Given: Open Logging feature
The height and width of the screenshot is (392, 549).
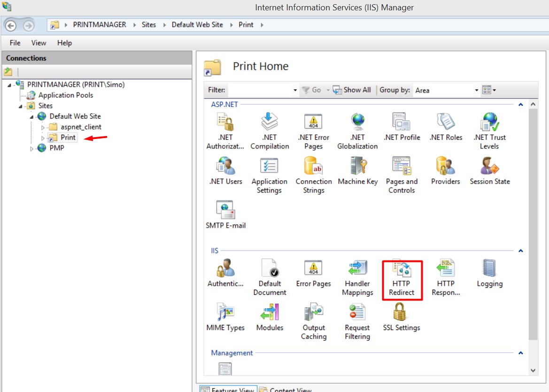Looking at the screenshot, I should 489,273.
